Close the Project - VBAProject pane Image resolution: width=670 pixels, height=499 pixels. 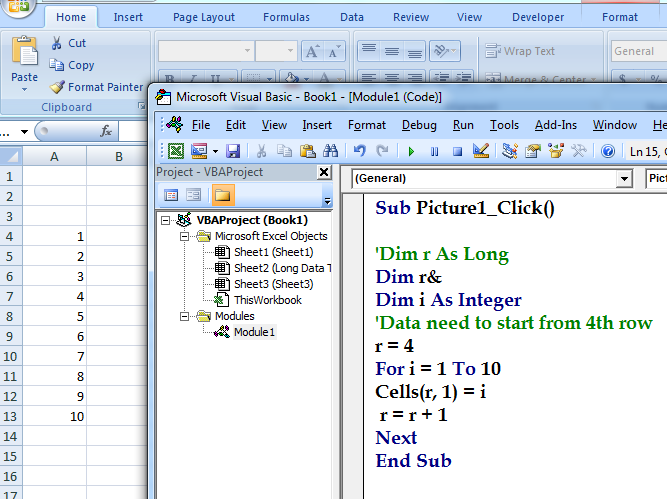324,172
